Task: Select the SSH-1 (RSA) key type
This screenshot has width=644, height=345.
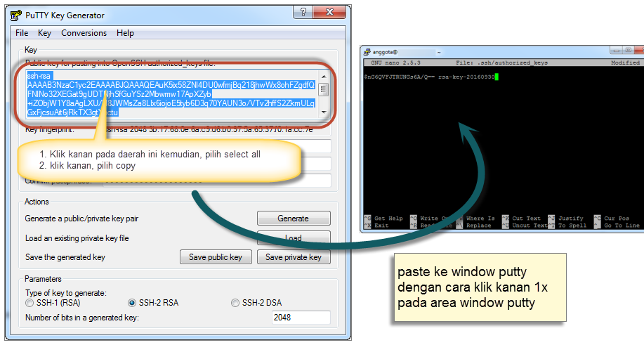Action: 29,303
